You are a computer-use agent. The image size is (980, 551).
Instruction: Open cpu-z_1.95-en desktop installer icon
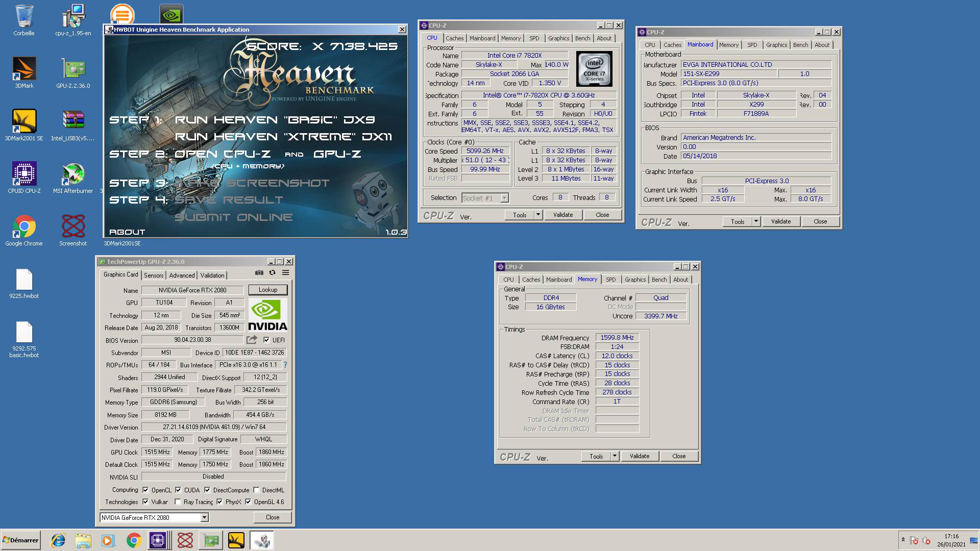(x=73, y=20)
